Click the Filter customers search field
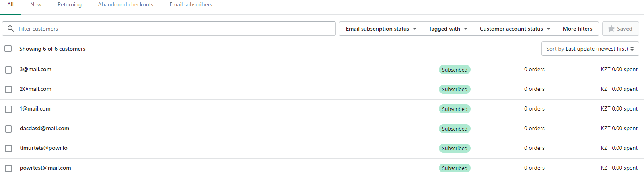This screenshot has width=644, height=176. pyautogui.click(x=173, y=29)
